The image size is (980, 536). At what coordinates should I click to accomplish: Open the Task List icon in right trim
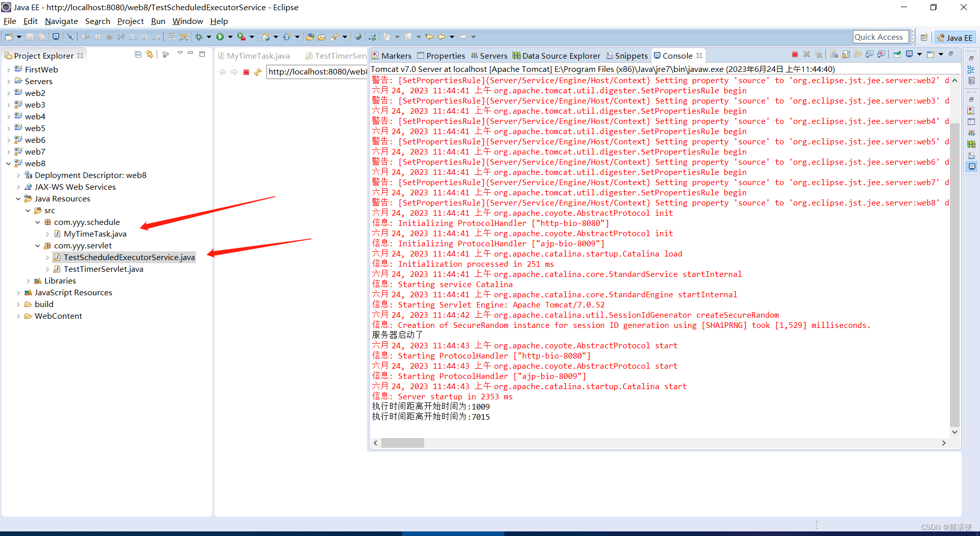tap(971, 81)
